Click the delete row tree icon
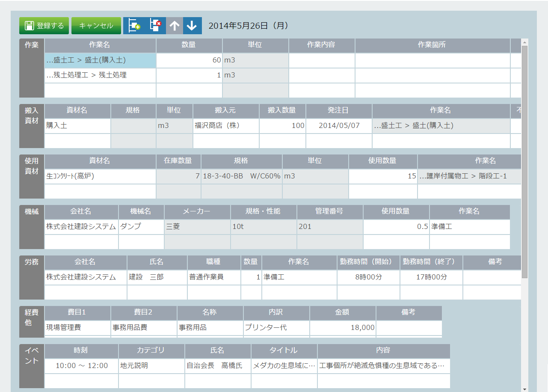 [x=155, y=26]
